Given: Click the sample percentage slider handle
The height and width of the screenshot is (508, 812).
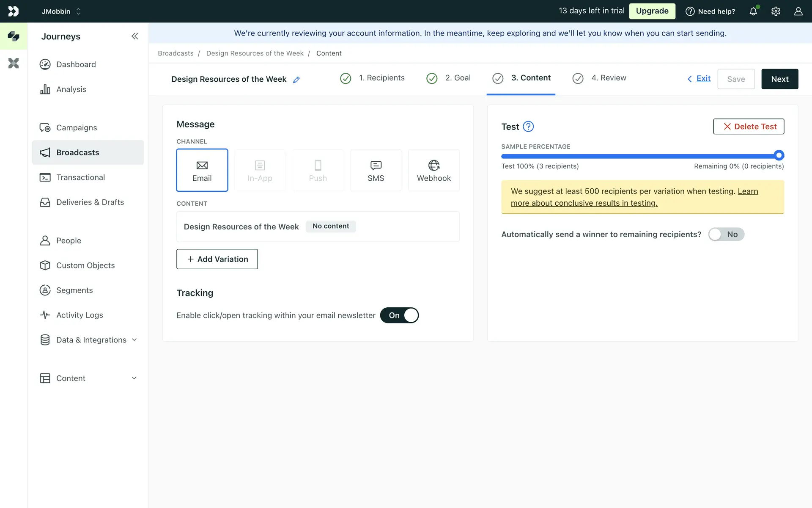Looking at the screenshot, I should 779,155.
